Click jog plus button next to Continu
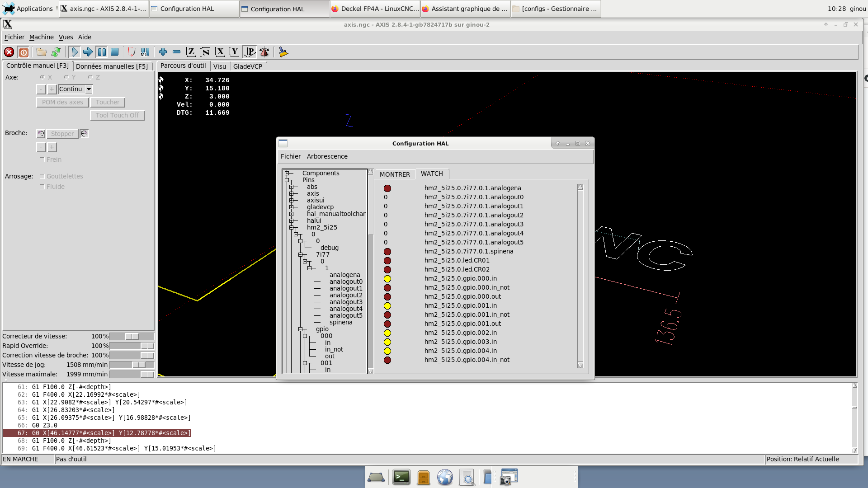Image resolution: width=868 pixels, height=488 pixels. pos(52,89)
